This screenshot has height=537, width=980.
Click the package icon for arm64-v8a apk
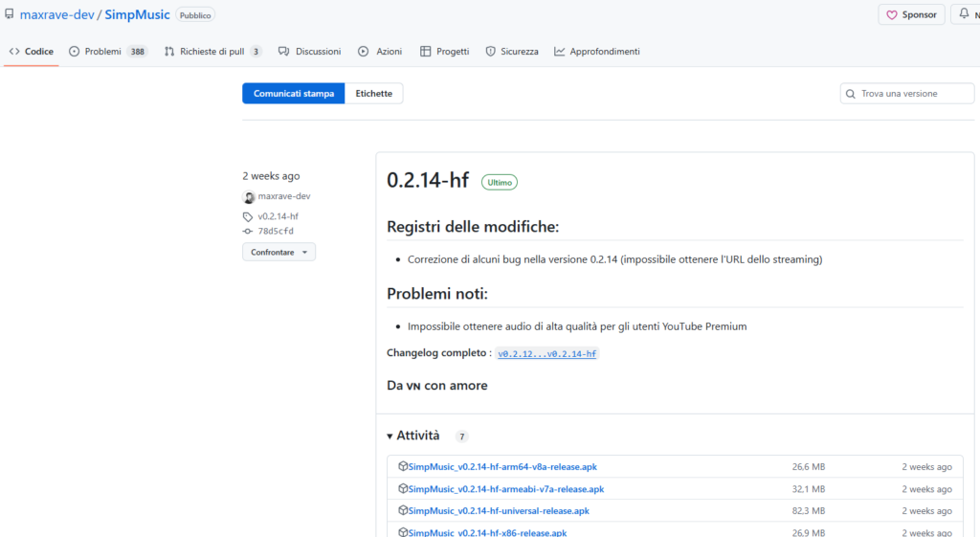point(403,466)
